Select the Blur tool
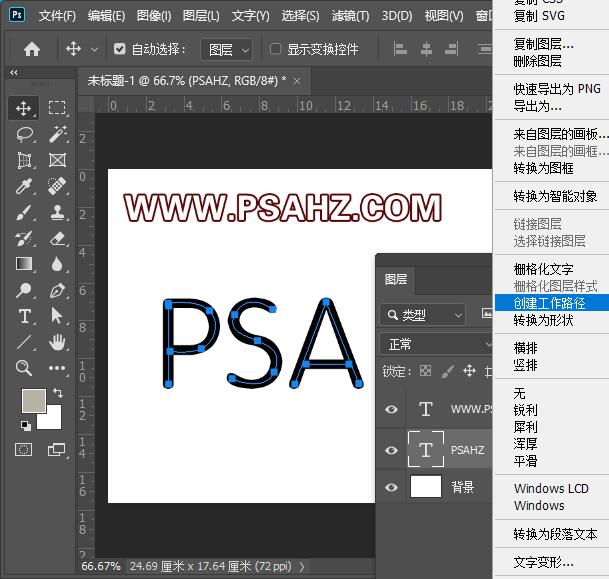The width and height of the screenshot is (609, 579). [57, 264]
